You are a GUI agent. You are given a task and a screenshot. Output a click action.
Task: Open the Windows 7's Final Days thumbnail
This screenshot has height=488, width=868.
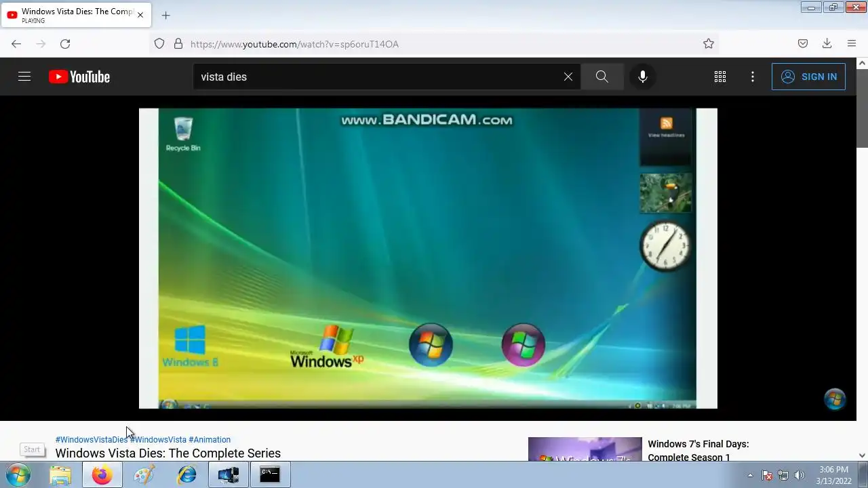(x=585, y=449)
